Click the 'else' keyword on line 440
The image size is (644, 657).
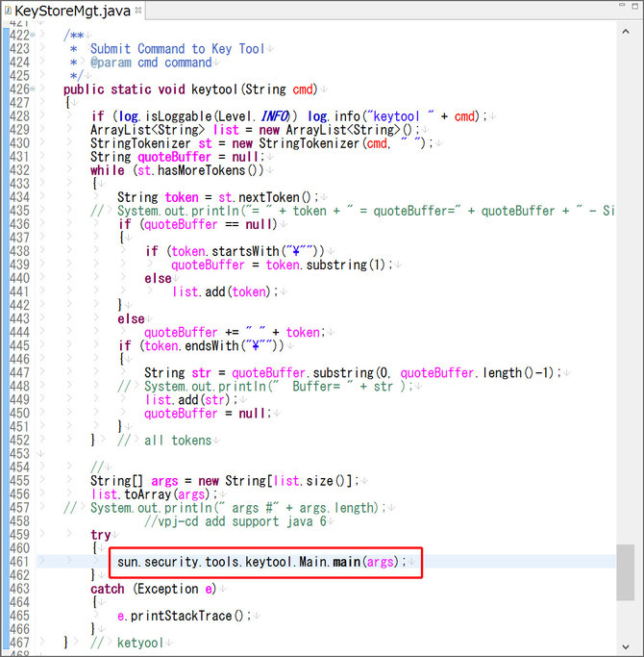tap(158, 278)
